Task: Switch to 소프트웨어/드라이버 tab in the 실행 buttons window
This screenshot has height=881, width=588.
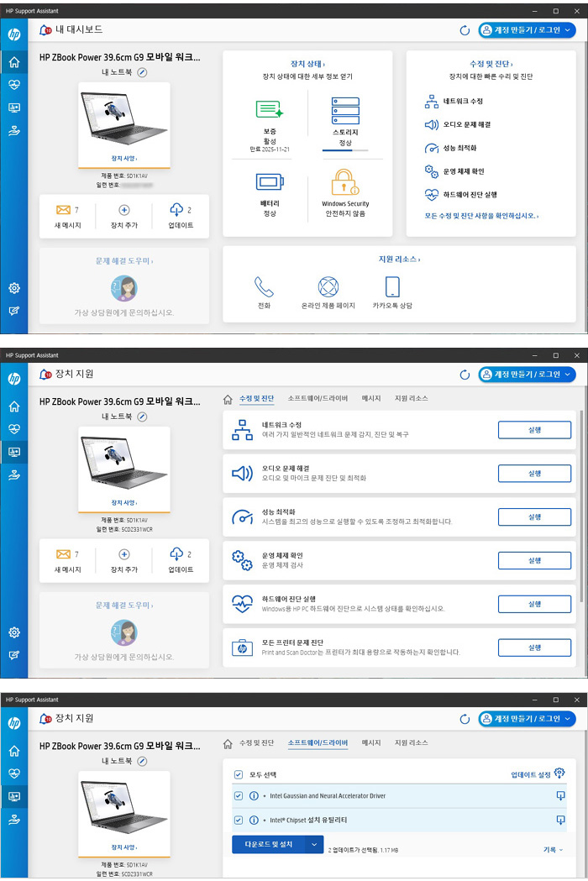Action: [318, 398]
